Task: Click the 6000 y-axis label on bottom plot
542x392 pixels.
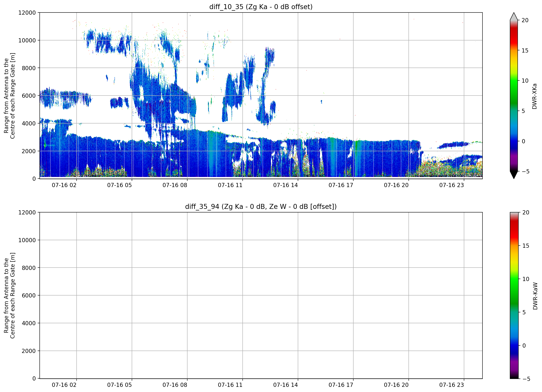Action: [29, 295]
